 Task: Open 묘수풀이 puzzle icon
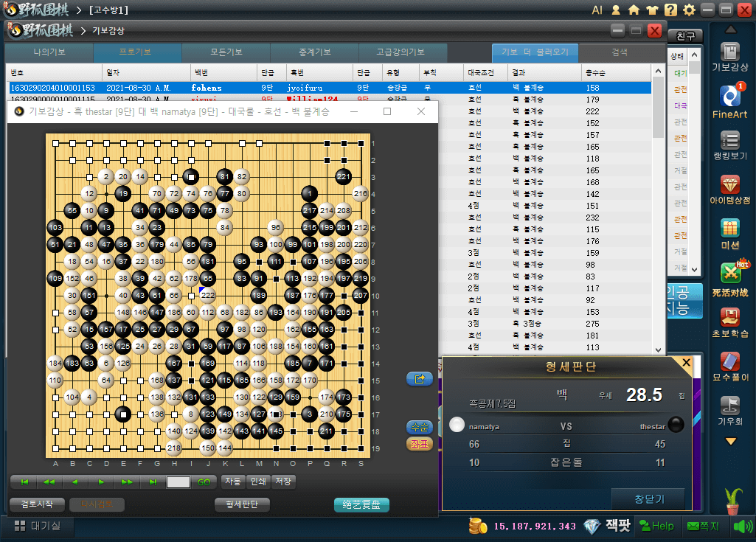730,366
